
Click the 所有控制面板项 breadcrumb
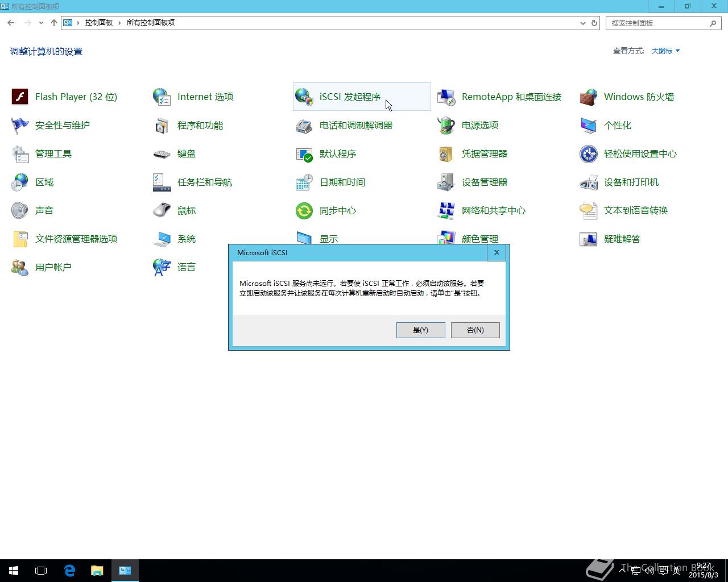(150, 23)
